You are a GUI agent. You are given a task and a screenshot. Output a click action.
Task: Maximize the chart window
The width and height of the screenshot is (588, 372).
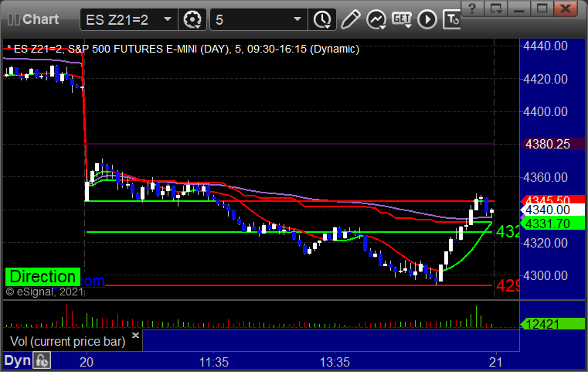coord(542,8)
